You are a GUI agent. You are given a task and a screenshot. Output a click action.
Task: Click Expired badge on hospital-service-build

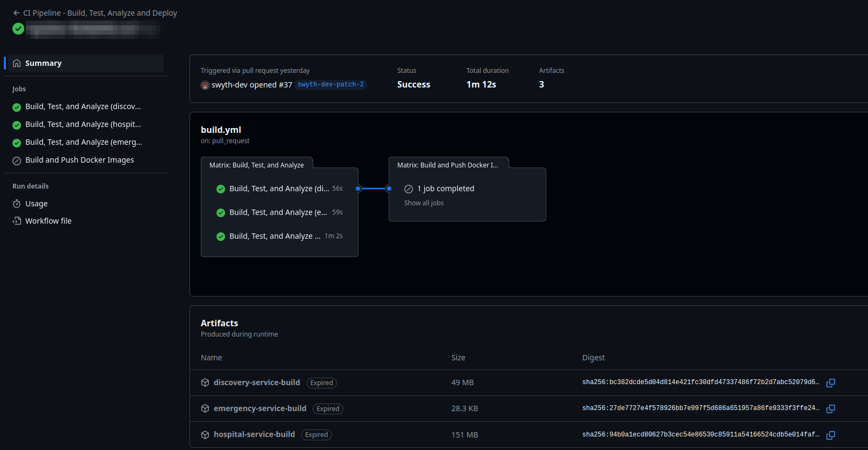click(316, 435)
